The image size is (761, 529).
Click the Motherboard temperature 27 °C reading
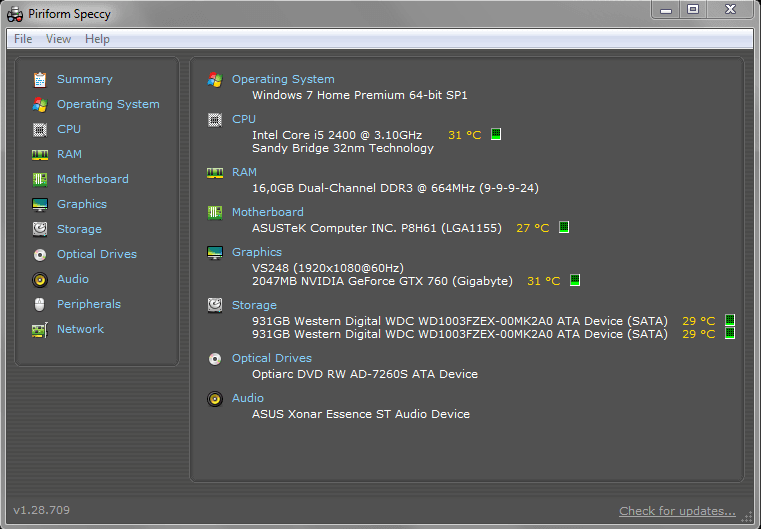[532, 228]
